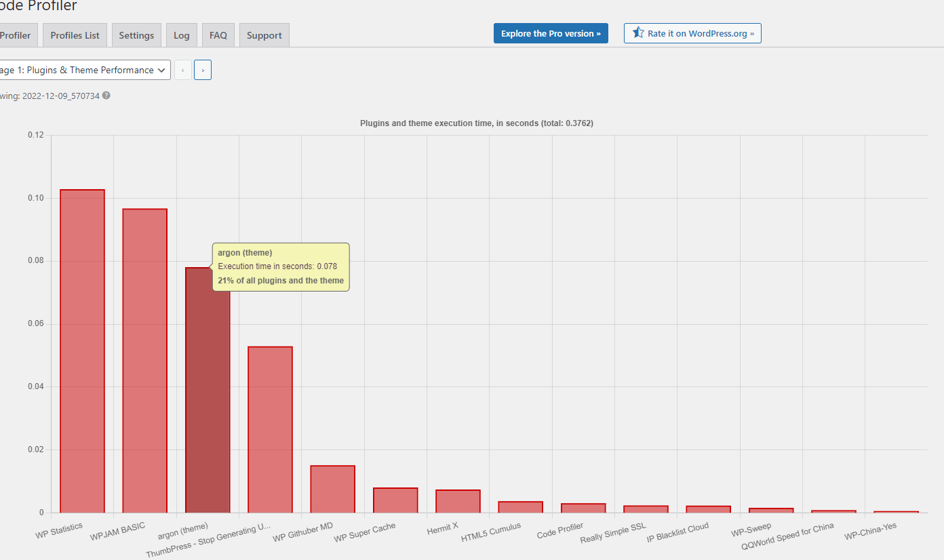The width and height of the screenshot is (944, 560).
Task: Click the HTML5 Cumulus bar
Action: tap(520, 507)
